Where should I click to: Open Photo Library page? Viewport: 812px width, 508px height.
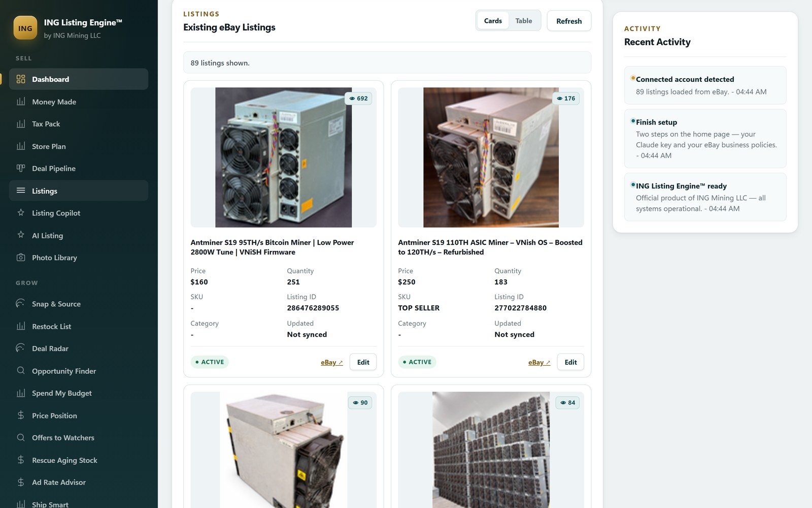tap(79, 258)
